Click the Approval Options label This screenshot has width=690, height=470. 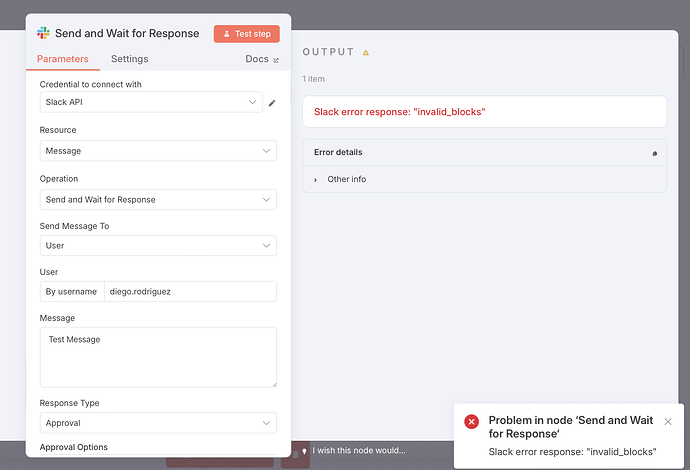[73, 447]
